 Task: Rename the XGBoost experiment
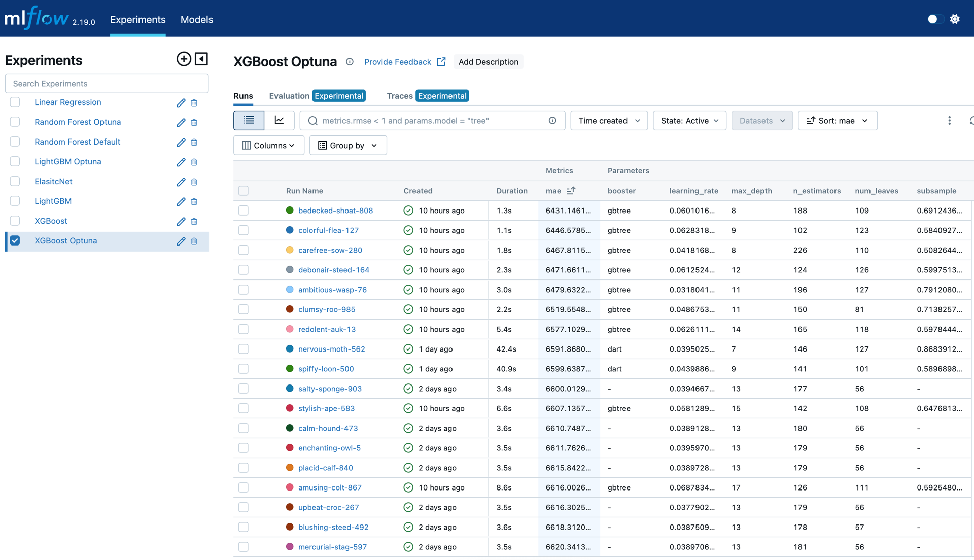pos(181,221)
